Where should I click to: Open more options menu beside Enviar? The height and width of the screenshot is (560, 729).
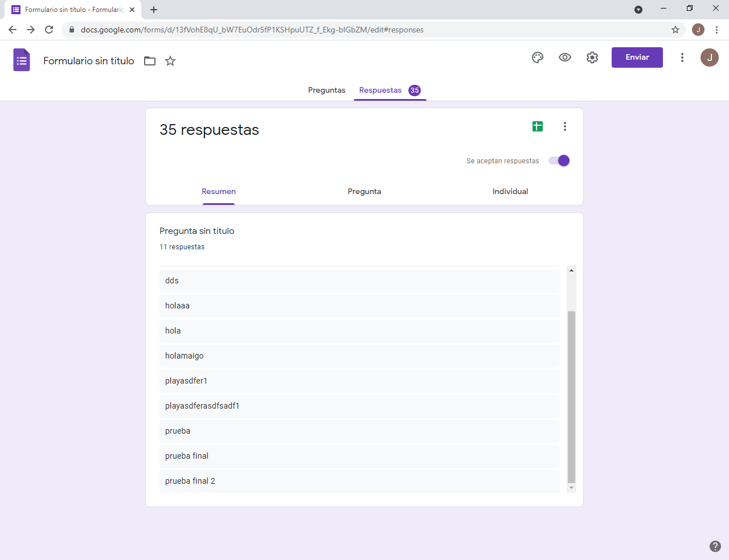pos(682,57)
